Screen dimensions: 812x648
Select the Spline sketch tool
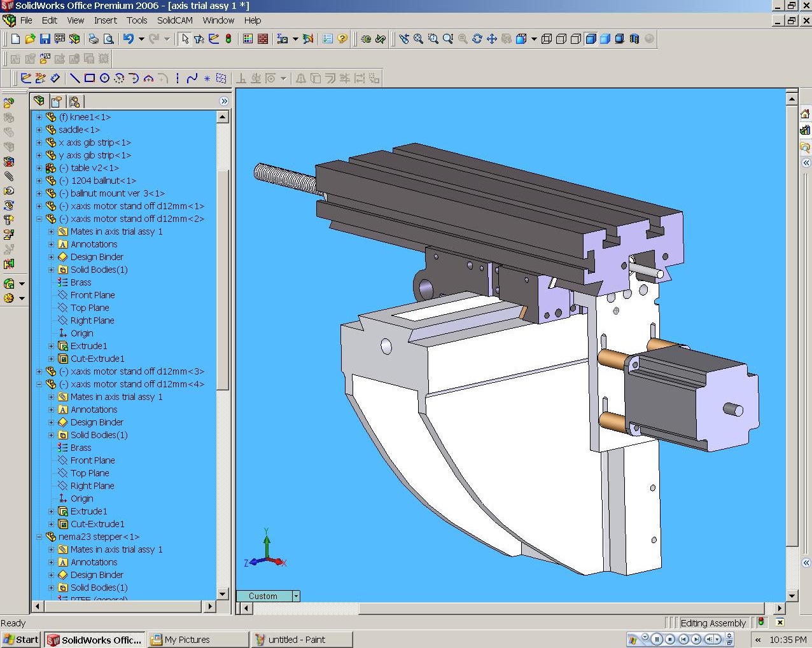tap(192, 78)
